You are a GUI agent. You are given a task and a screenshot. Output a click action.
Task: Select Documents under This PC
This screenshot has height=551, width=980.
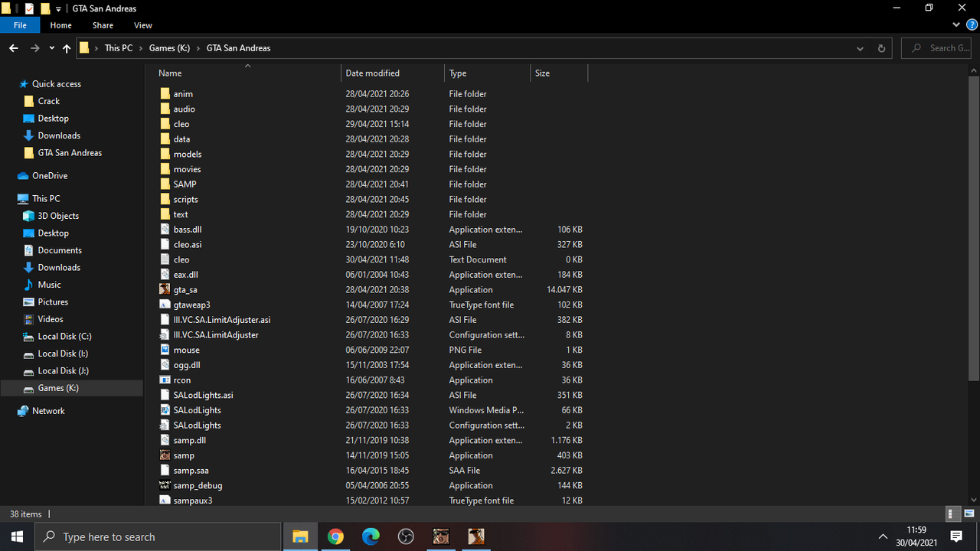(60, 250)
